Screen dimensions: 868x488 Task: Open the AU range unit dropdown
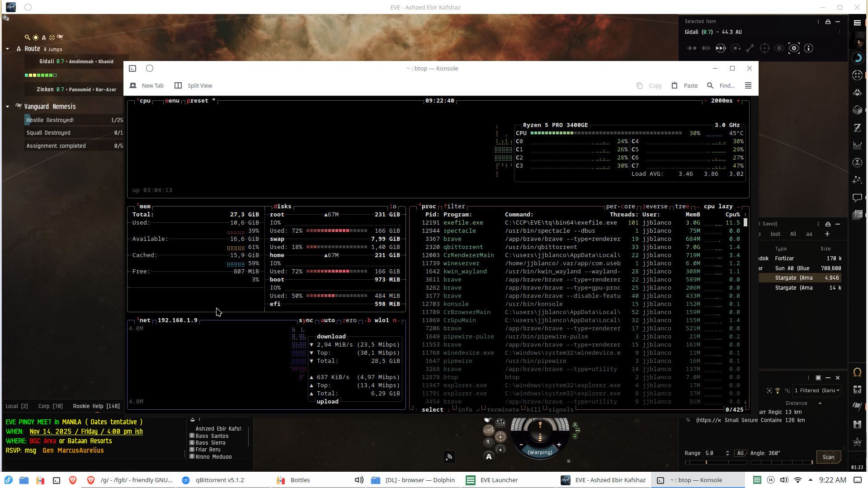[x=740, y=453]
